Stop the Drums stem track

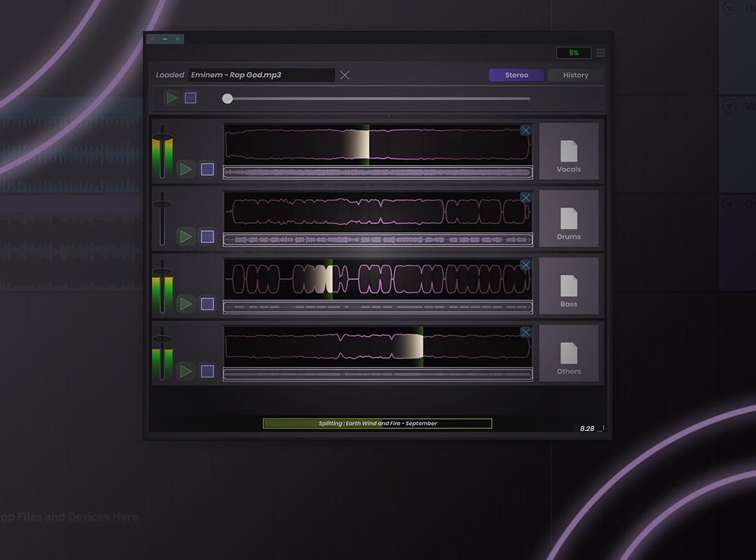coord(207,237)
